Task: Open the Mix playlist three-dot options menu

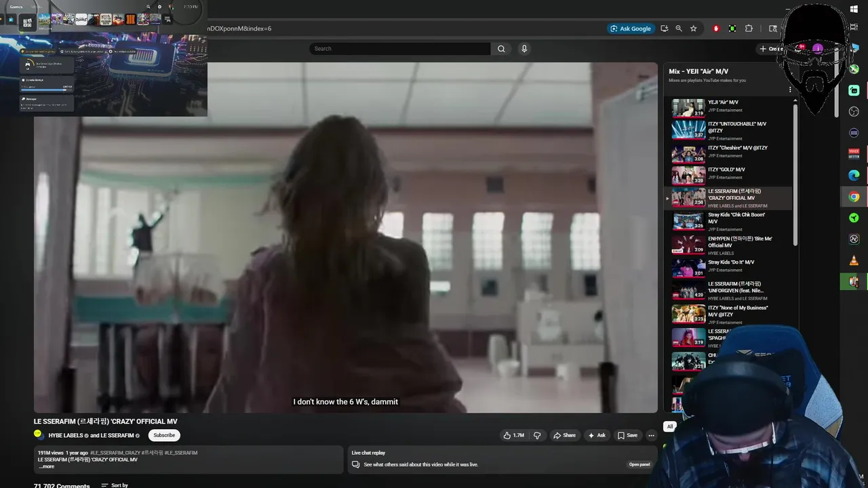Action: coord(790,89)
